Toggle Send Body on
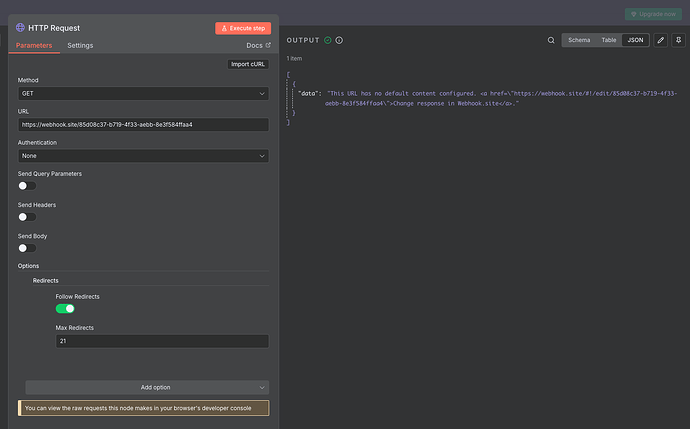 click(x=27, y=247)
